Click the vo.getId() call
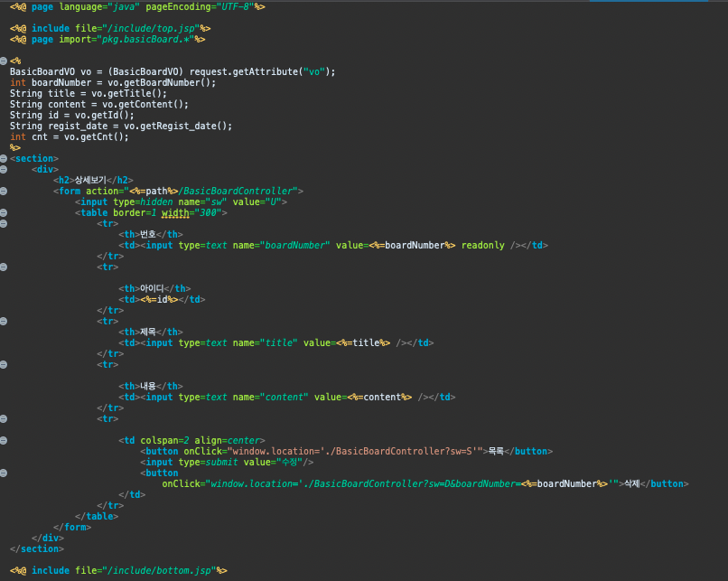728x581 pixels. [102, 115]
